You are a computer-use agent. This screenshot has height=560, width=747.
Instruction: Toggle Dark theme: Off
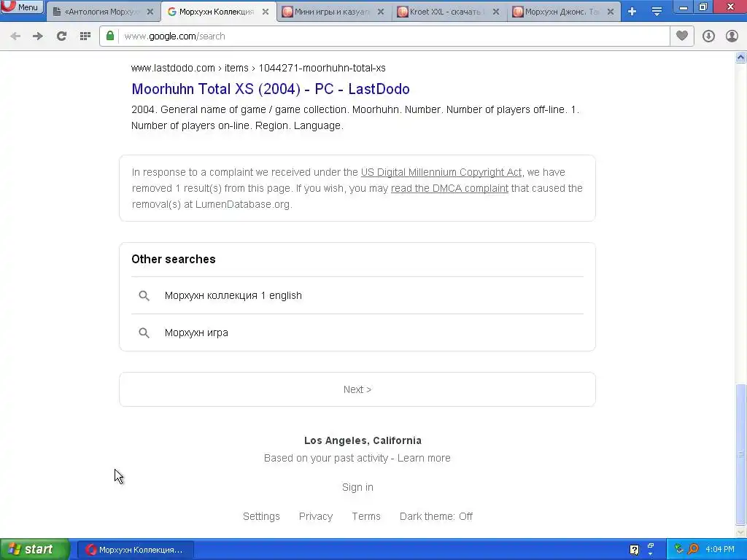coord(436,517)
